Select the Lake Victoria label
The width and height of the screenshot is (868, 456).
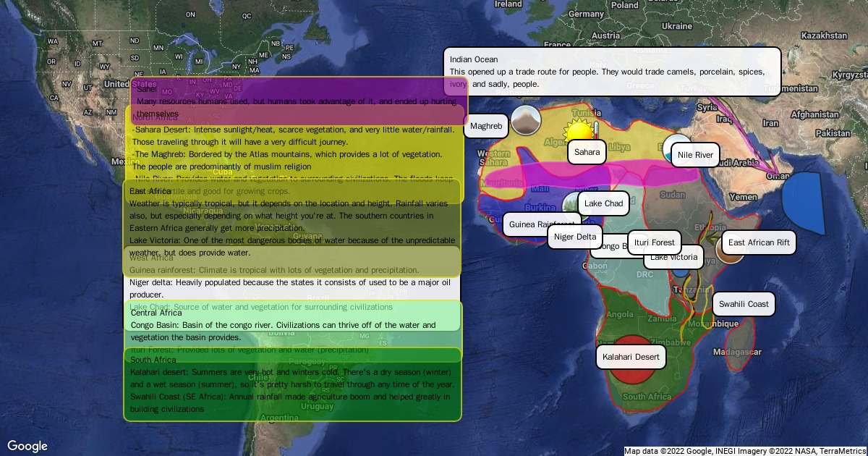[x=674, y=257]
